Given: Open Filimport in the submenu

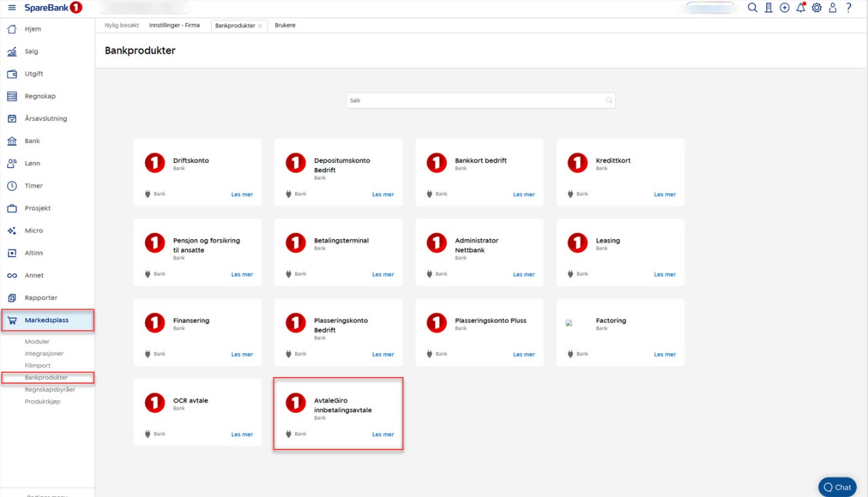Looking at the screenshot, I should pyautogui.click(x=38, y=365).
